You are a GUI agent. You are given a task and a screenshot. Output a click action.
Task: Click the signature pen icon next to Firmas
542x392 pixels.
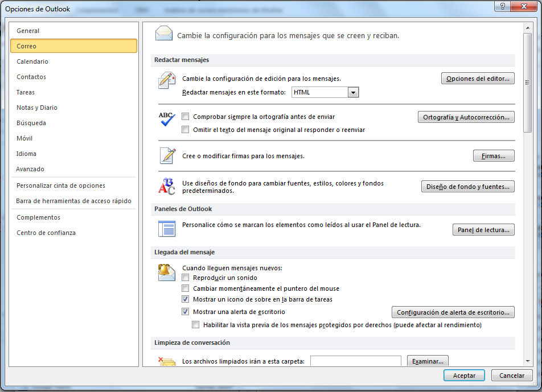167,155
